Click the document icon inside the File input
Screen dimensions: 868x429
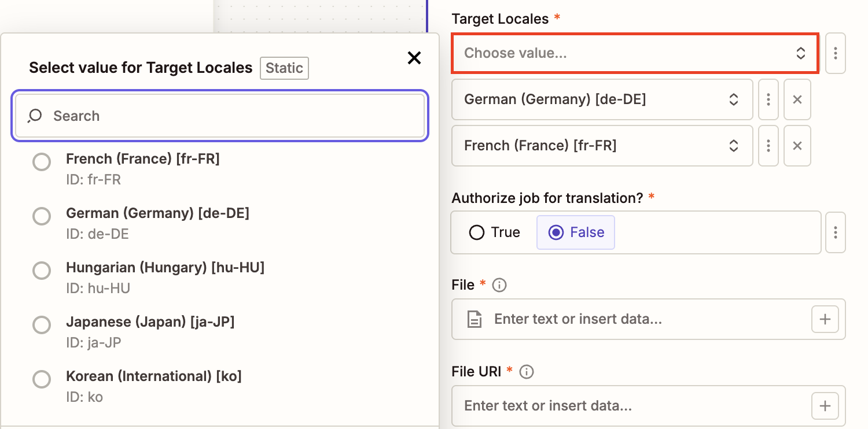475,319
